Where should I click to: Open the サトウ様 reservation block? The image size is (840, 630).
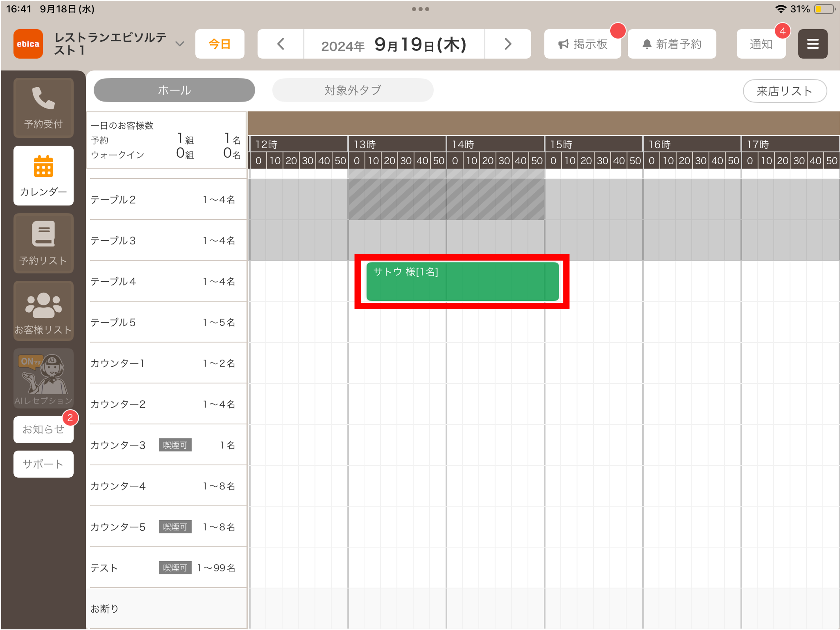coord(462,282)
